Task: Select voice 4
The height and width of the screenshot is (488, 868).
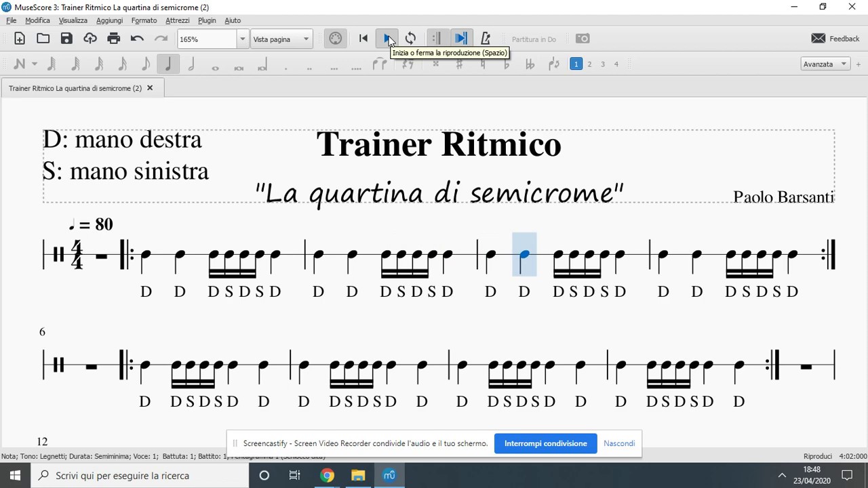Action: click(616, 64)
